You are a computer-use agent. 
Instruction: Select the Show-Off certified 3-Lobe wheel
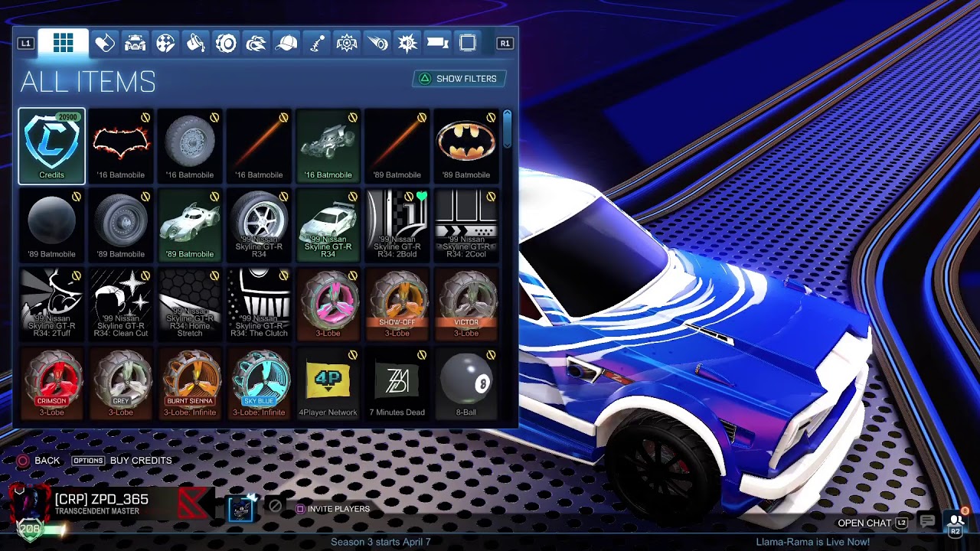click(397, 305)
